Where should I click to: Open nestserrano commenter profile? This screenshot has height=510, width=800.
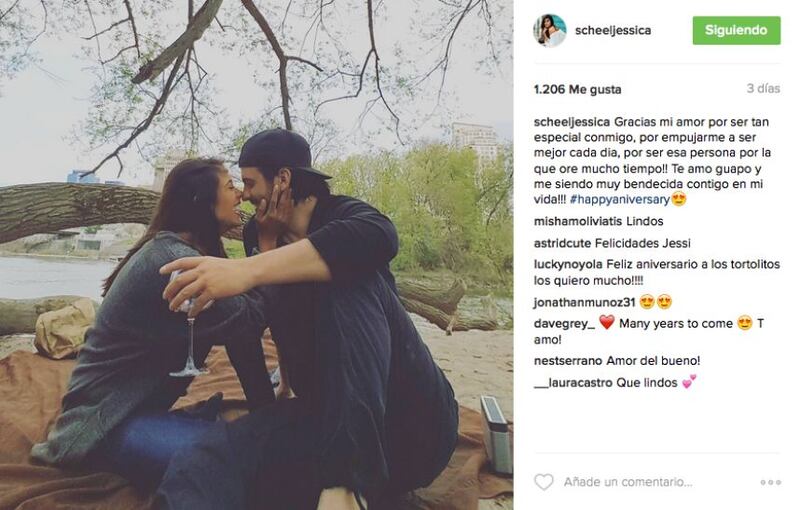tap(568, 361)
